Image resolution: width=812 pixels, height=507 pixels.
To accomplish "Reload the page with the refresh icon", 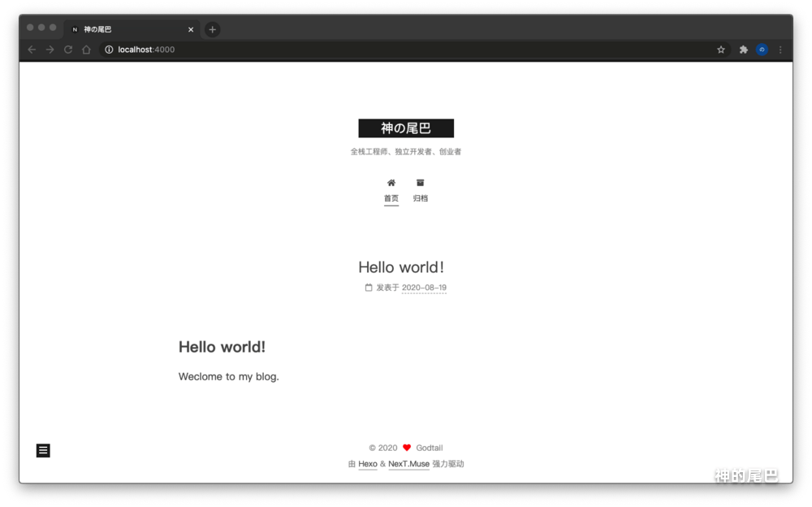I will [x=68, y=50].
